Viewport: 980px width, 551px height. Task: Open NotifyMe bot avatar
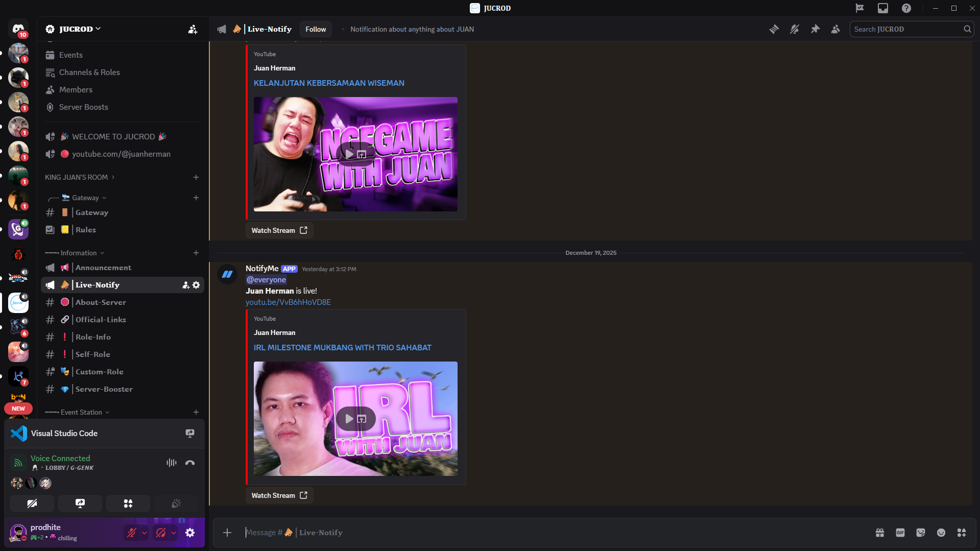(x=227, y=274)
